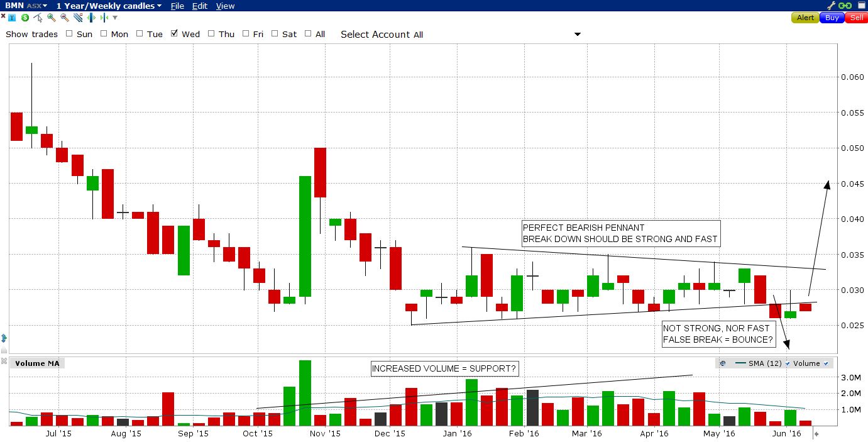Click the Jan '16 date axis label
This screenshot has height=442, width=868.
point(458,433)
